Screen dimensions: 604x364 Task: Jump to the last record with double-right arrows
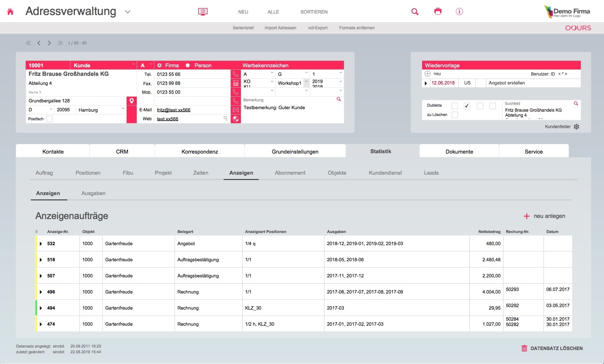point(60,43)
